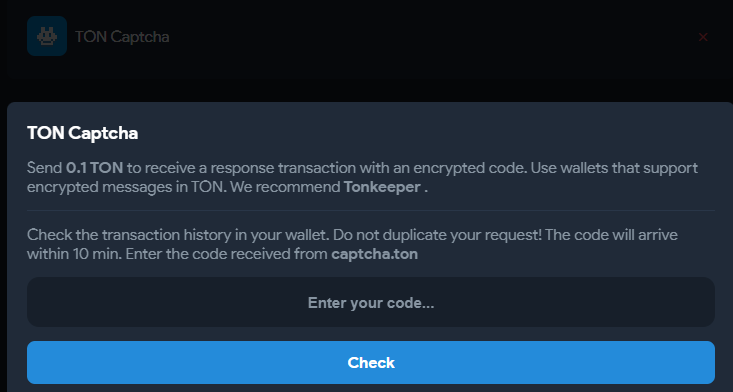Select the 'within 10 min' text
The image size is (733, 392).
point(74,254)
